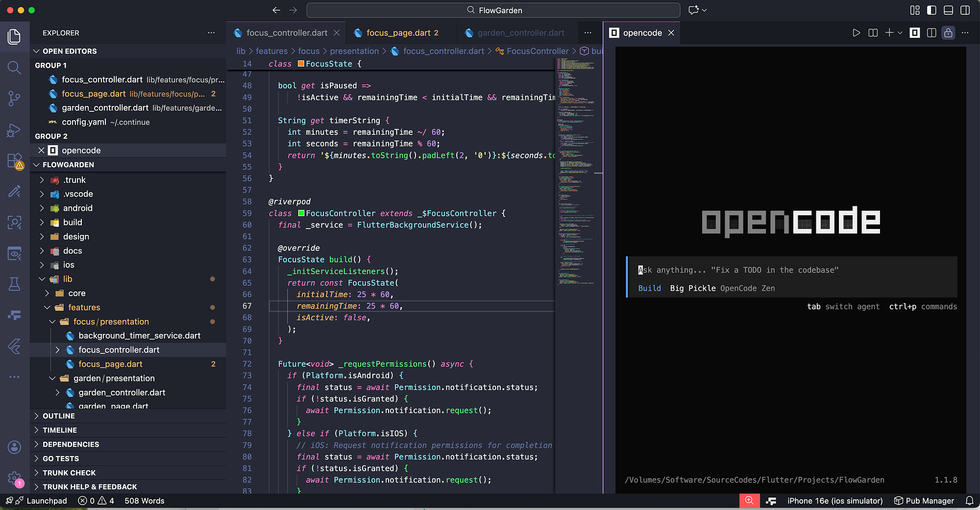Open more actions ellipsis after editor tabs
This screenshot has width=980, height=510.
[x=588, y=33]
